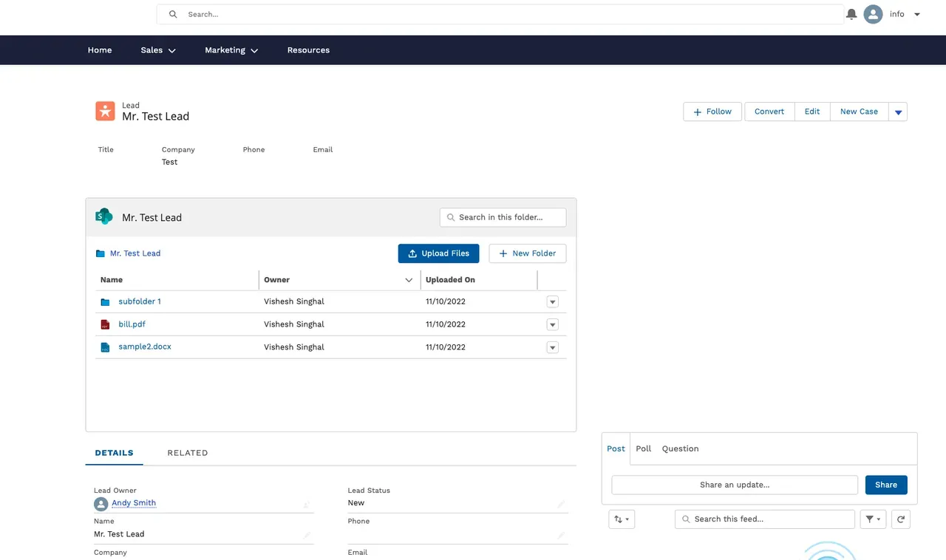The height and width of the screenshot is (560, 946).
Task: Click the SharePoint logo on the files panel
Action: coord(104,216)
